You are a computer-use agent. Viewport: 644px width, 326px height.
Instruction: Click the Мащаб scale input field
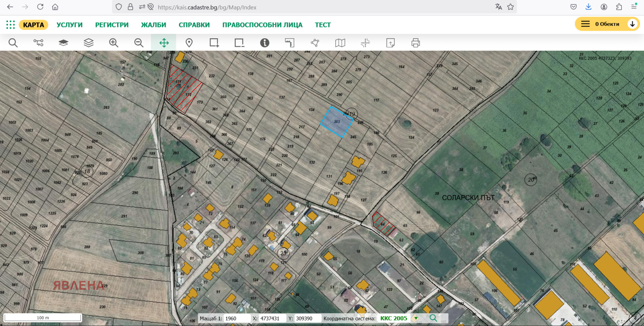click(237, 318)
